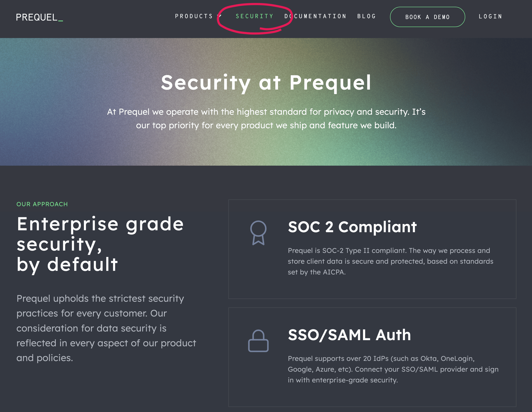532x412 pixels.
Task: Click the IdPs description under SSO/SAML Auth
Action: pos(393,369)
